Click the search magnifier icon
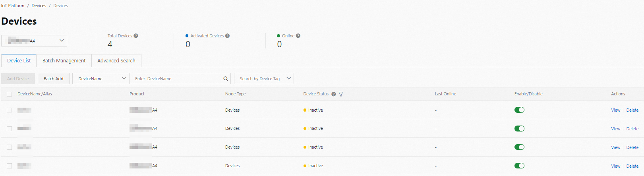This screenshot has height=176, width=644. click(226, 79)
